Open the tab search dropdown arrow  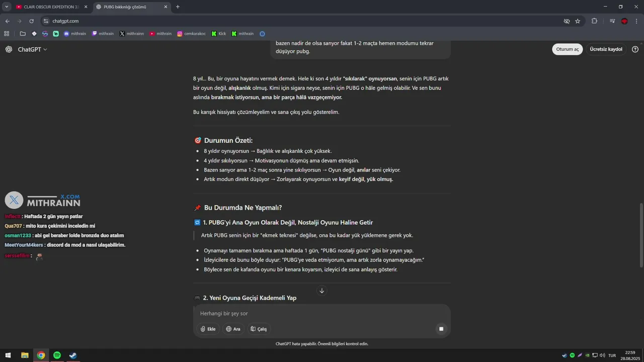click(7, 7)
